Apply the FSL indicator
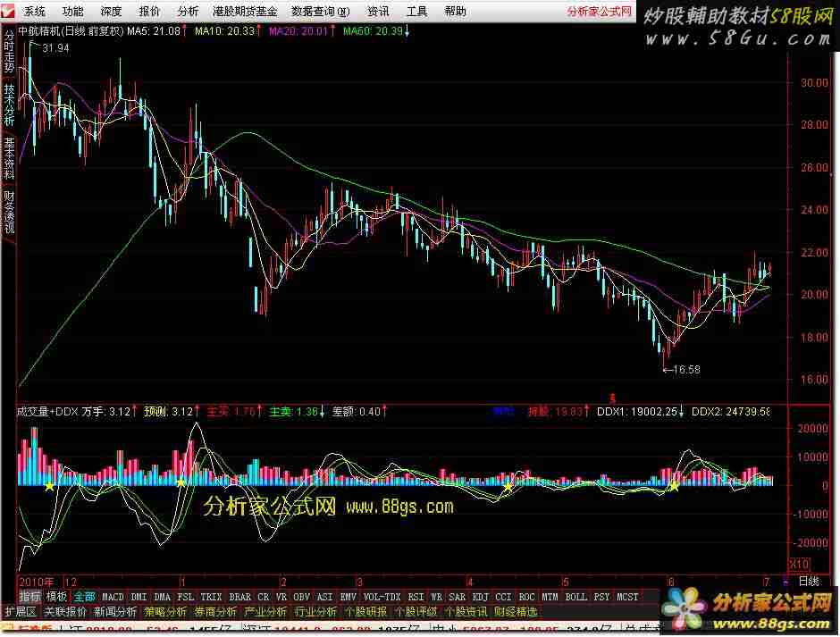 185,596
